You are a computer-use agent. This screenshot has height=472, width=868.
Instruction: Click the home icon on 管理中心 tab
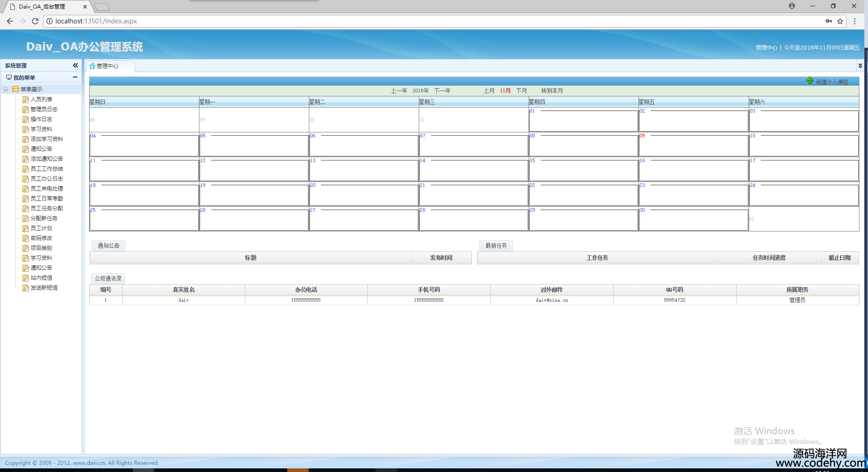click(x=92, y=66)
